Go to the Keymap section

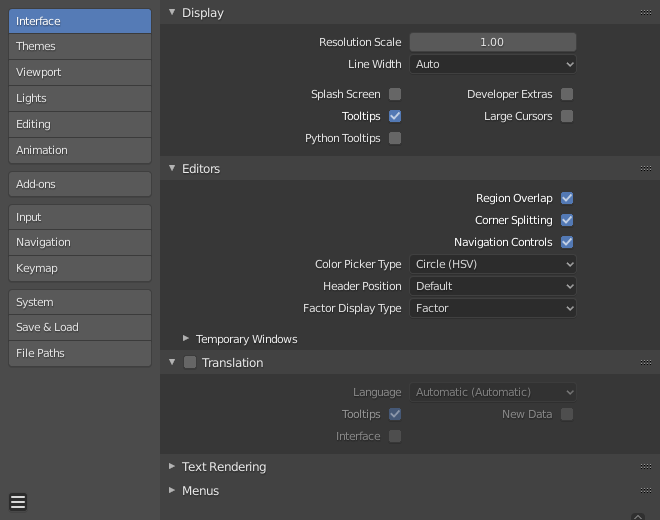[x=80, y=268]
